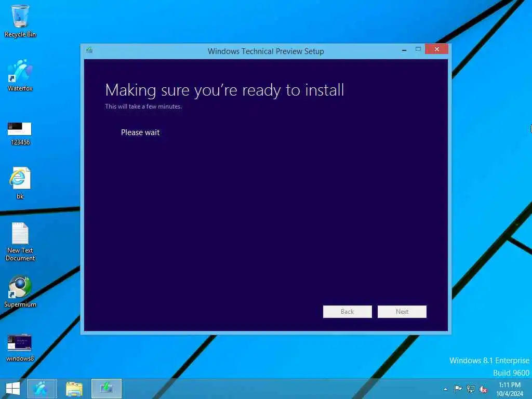
Task: Click the Setup window title bar icon
Action: pos(89,50)
